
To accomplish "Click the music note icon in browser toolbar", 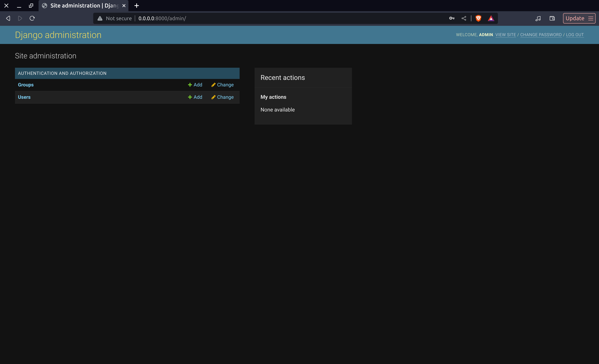I will click(x=538, y=18).
